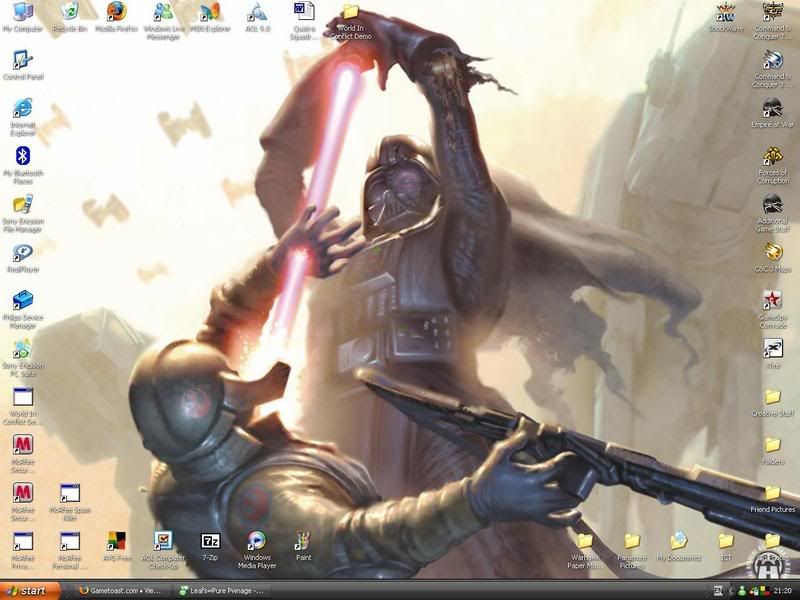The image size is (800, 600).
Task: Select the McAfee Personal... shortcut
Action: [70, 550]
